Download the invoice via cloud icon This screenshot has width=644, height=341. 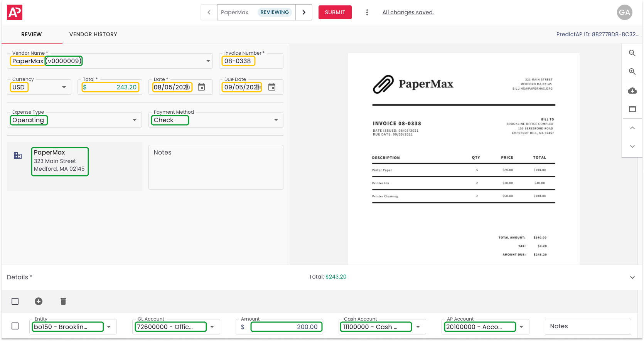pyautogui.click(x=632, y=91)
